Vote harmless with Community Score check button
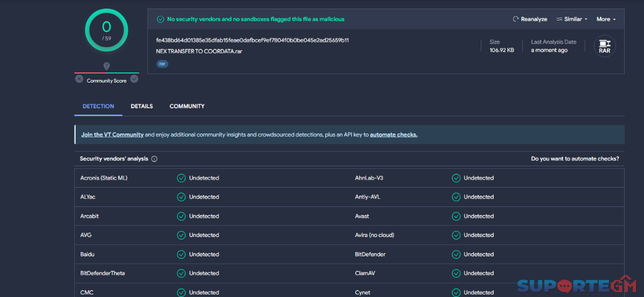This screenshot has width=644, height=297. tap(134, 79)
